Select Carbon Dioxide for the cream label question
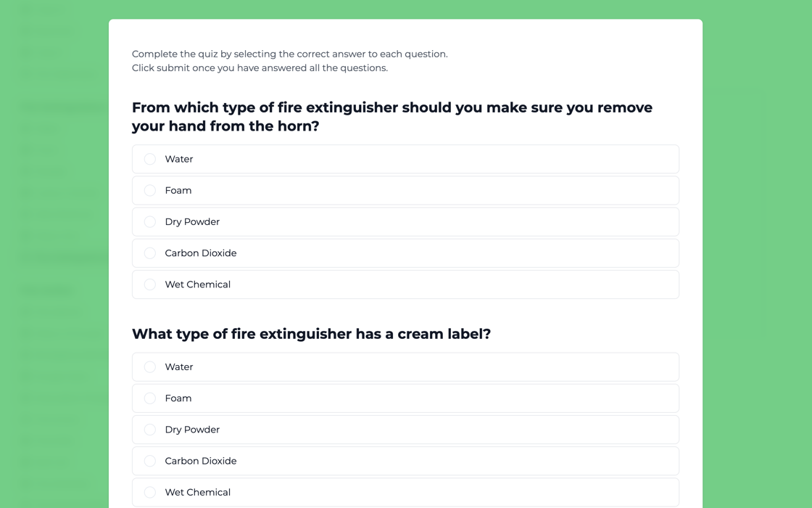The height and width of the screenshot is (508, 812). [x=150, y=461]
